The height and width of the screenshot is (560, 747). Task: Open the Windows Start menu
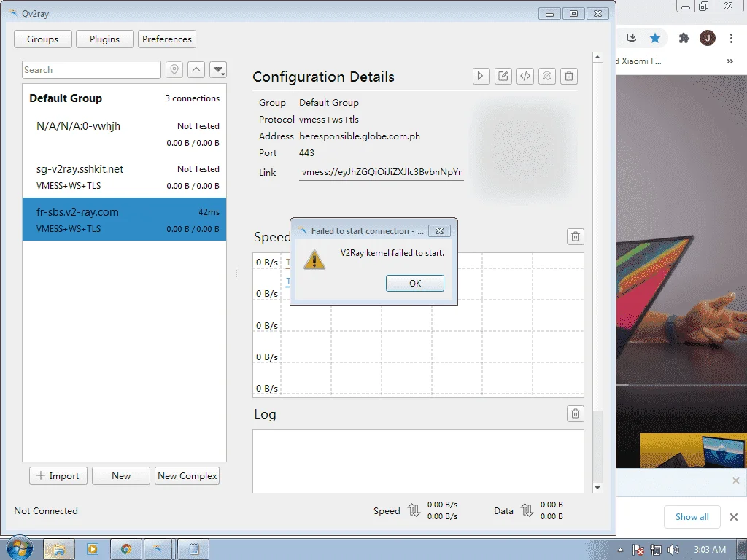(19, 548)
